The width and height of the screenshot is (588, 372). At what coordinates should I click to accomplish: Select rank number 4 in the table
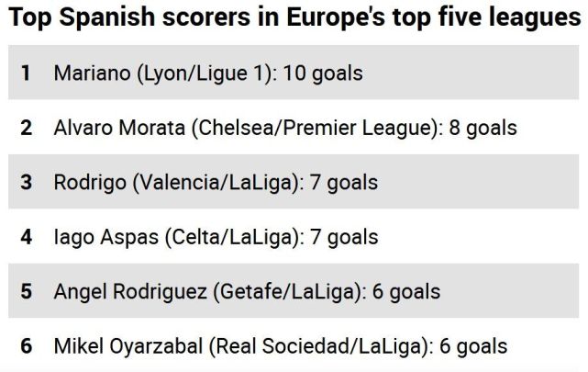click(x=26, y=238)
